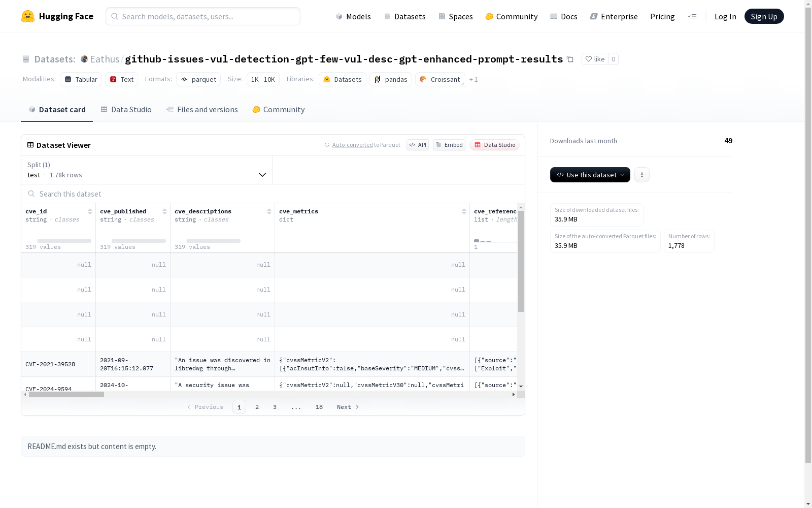This screenshot has height=508, width=812.
Task: Open the Dataset card tab
Action: coord(57,110)
